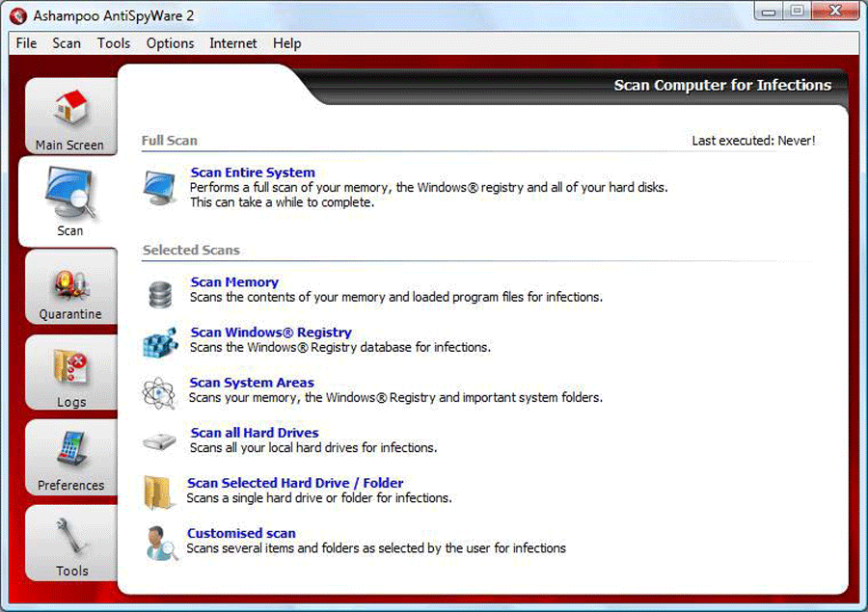Click the Scan System Areas link
Viewport: 868px width, 612px height.
click(252, 383)
